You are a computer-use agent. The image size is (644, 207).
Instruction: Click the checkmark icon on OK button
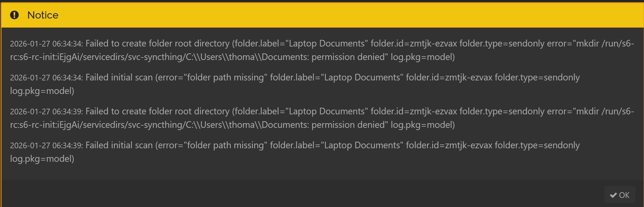coord(613,195)
